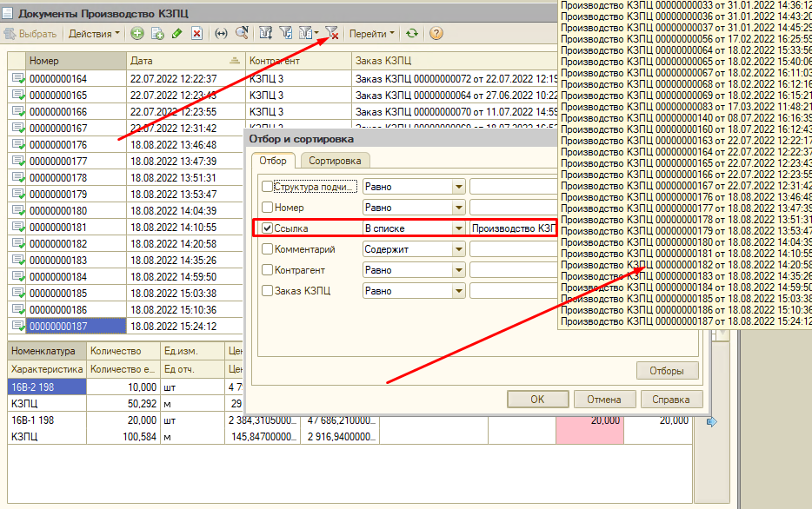Open comparison dropdown for Контрагент filter

click(x=459, y=270)
